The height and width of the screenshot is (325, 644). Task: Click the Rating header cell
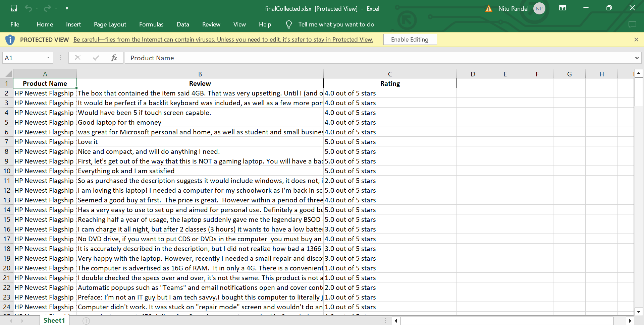point(390,83)
